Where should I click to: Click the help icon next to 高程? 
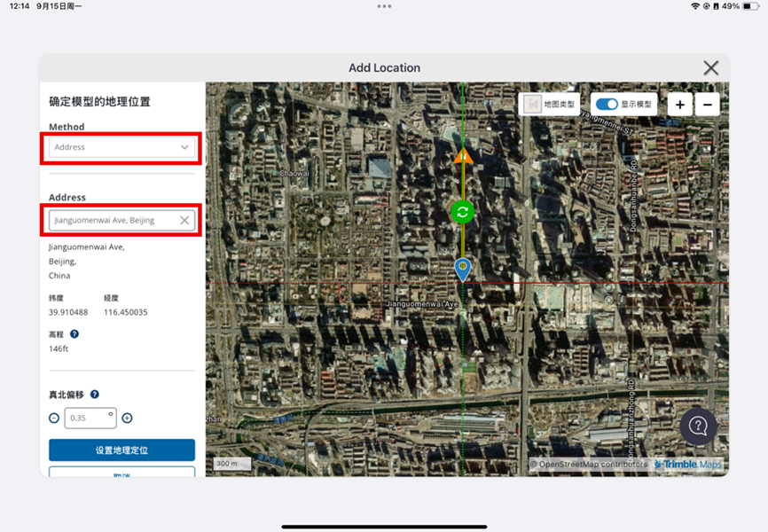coord(74,334)
